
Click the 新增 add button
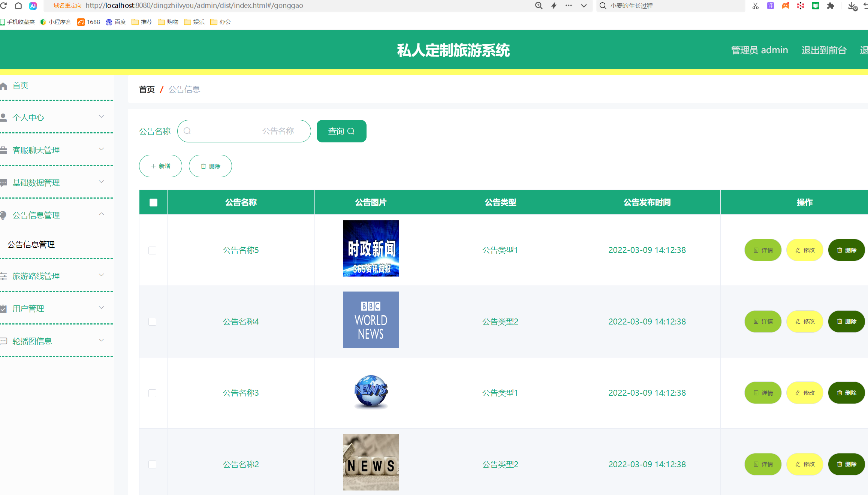pyautogui.click(x=160, y=166)
